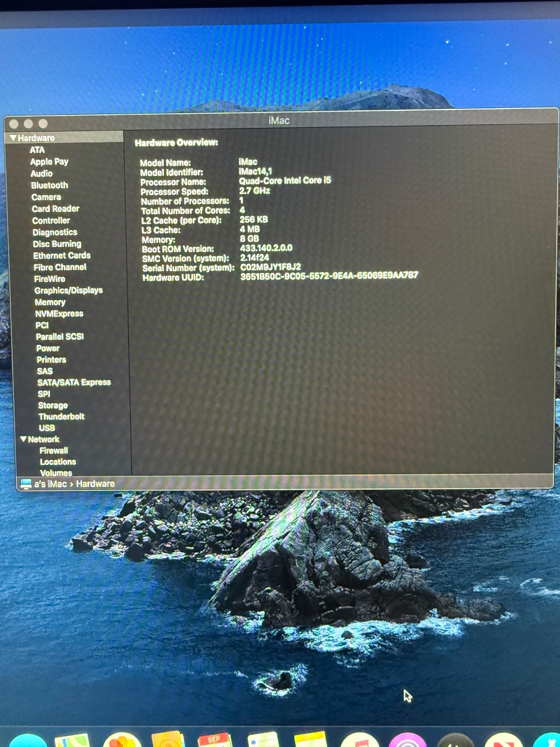This screenshot has width=560, height=747.
Task: Click "a's iMac" in the path bar
Action: (x=50, y=484)
